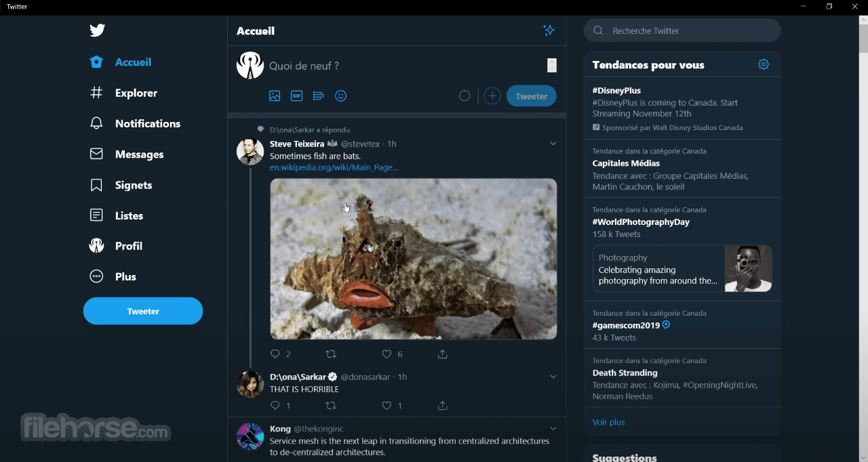Open the GIF picker in composer

click(296, 96)
